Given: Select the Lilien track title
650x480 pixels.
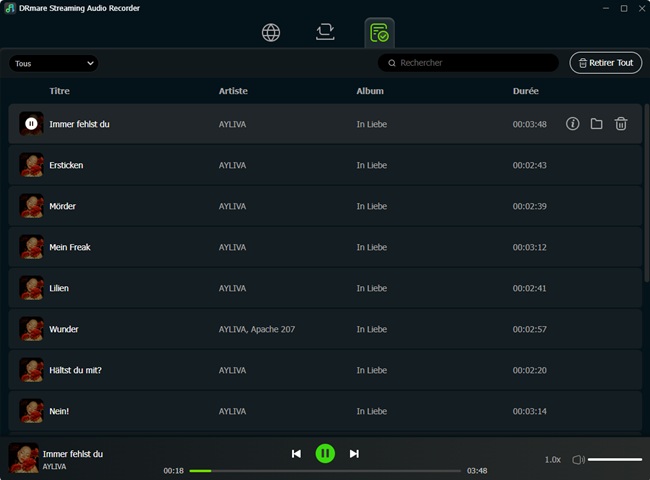Looking at the screenshot, I should (59, 288).
